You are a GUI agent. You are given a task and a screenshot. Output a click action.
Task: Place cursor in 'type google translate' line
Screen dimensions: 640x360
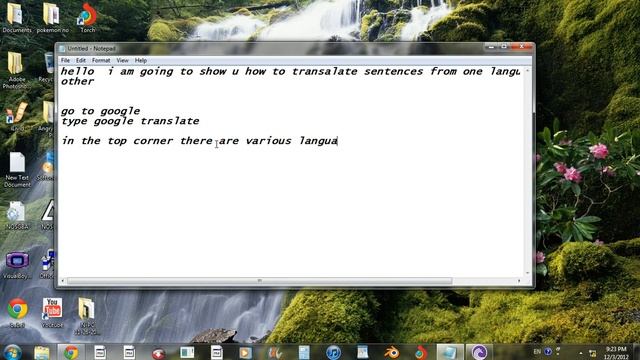130,121
